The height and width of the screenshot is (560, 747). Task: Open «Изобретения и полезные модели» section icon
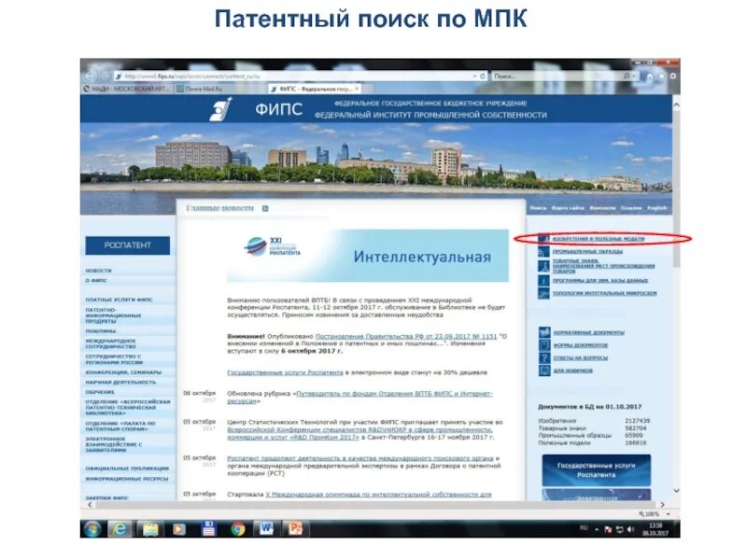[543, 237]
